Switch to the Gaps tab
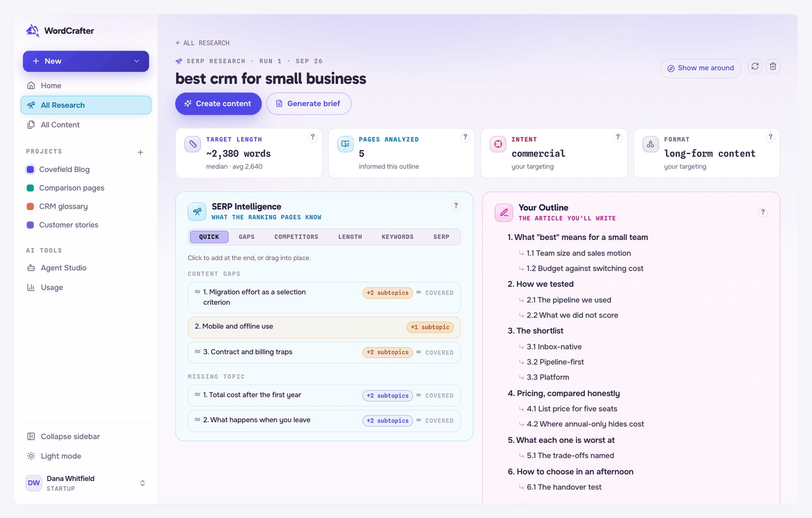 point(247,237)
